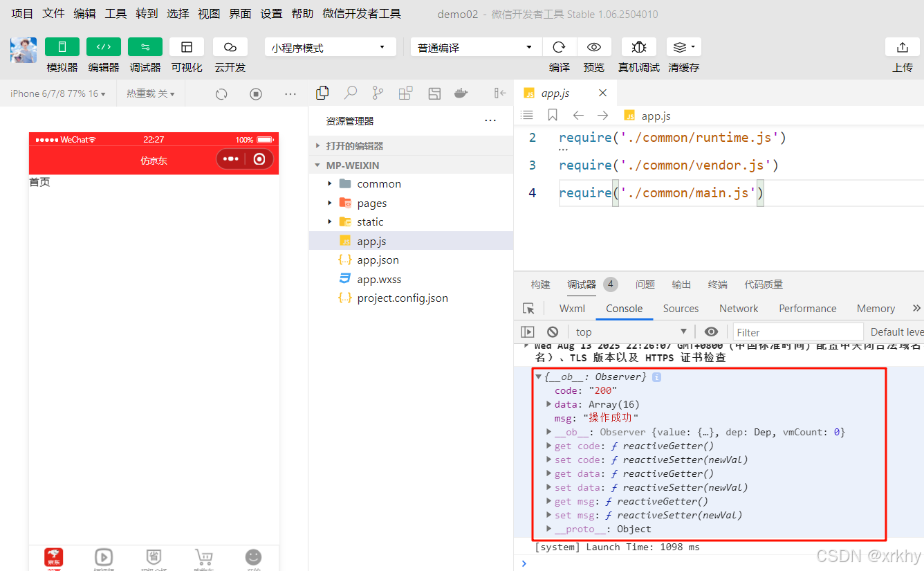The height and width of the screenshot is (571, 924).
Task: Open the cloud development (云开发) panel
Action: click(x=230, y=47)
